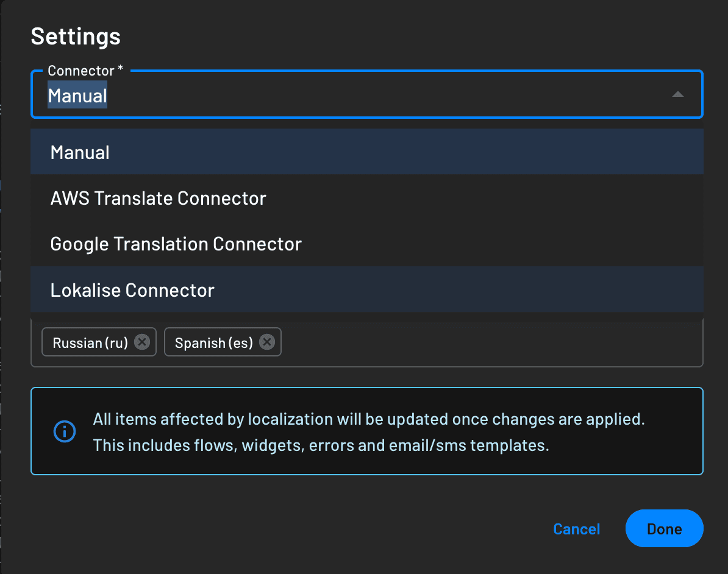Click the highlighted Manual text in the field

(x=77, y=95)
